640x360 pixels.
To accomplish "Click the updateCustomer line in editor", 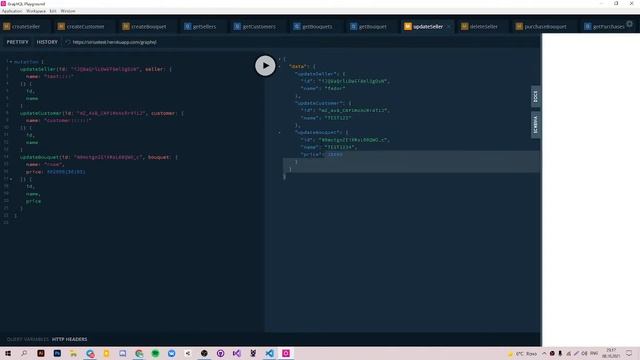I will [x=101, y=113].
